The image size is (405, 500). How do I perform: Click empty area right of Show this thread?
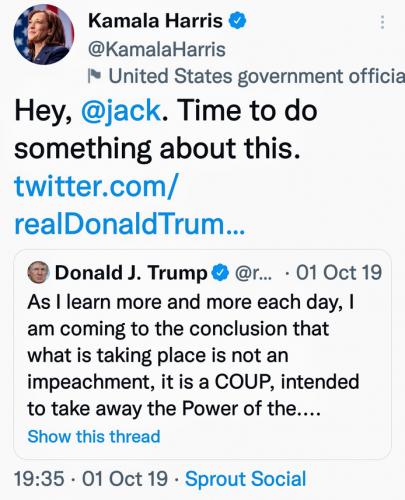(273, 437)
